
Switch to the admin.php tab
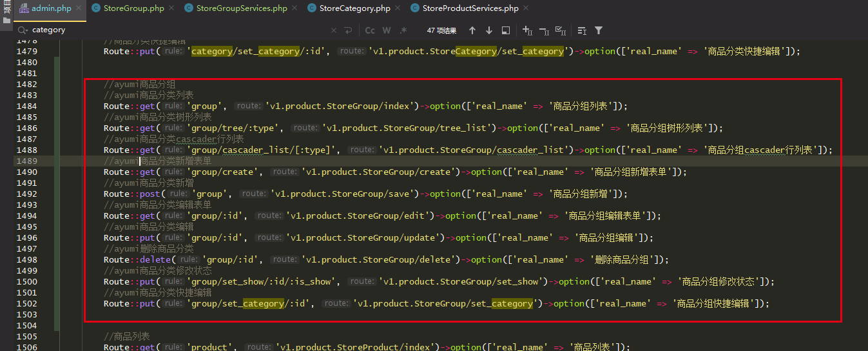coord(51,8)
